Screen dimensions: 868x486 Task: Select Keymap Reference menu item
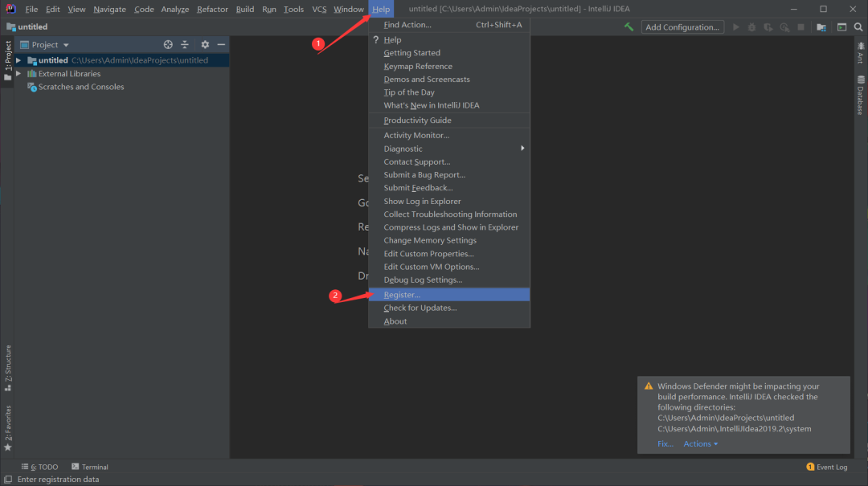tap(449, 66)
